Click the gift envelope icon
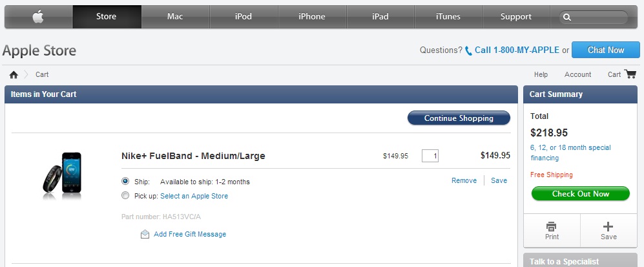This screenshot has height=267, width=644. point(145,234)
